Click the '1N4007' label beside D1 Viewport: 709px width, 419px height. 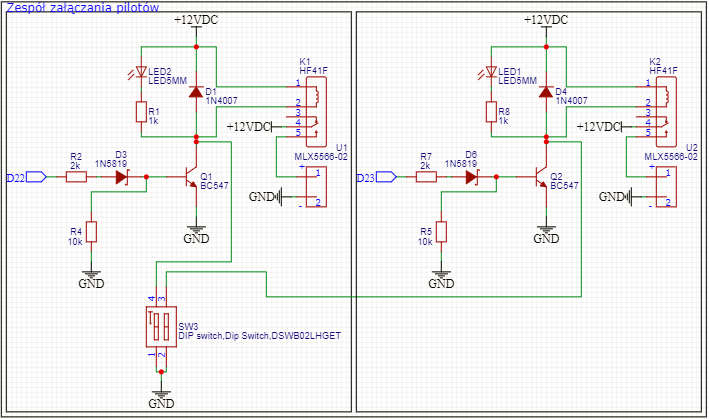(222, 101)
